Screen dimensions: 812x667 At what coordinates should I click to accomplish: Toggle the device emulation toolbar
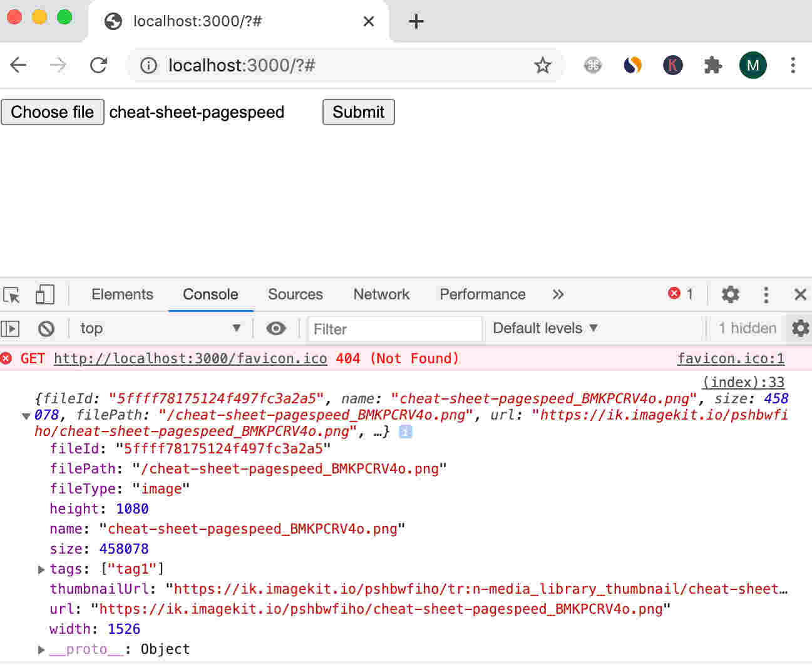(x=44, y=294)
